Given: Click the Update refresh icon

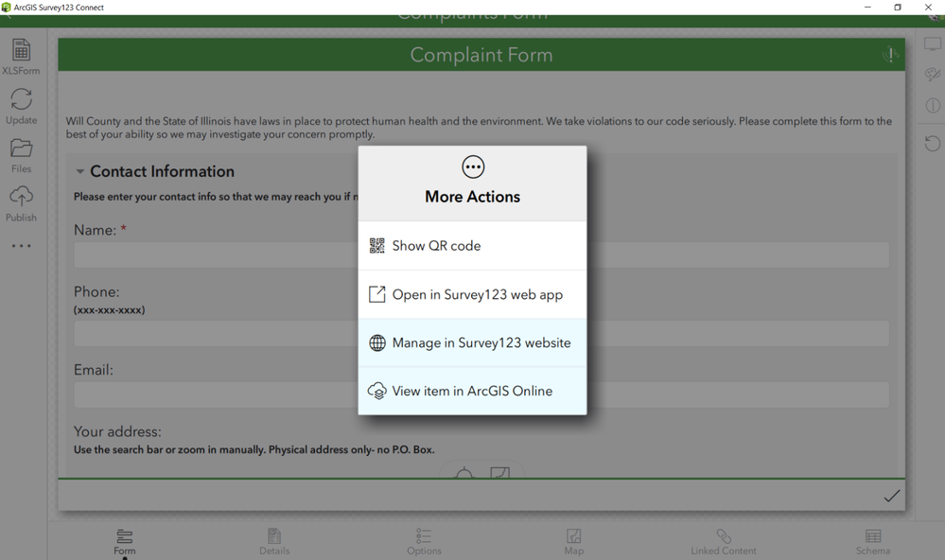Looking at the screenshot, I should coord(21,99).
